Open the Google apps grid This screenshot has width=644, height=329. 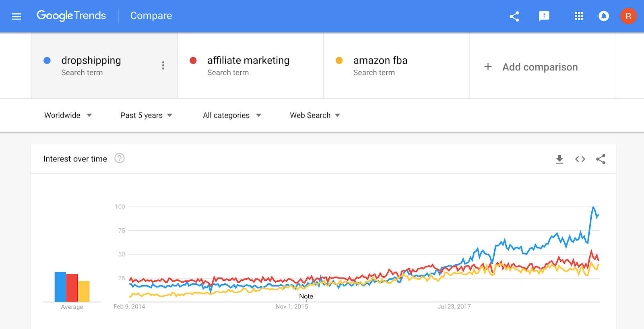579,16
